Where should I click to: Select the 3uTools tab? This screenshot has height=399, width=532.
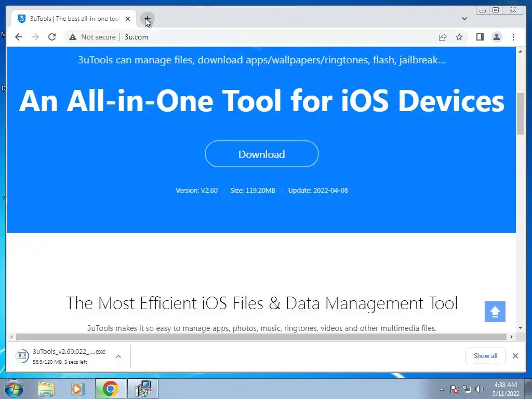coord(74,19)
